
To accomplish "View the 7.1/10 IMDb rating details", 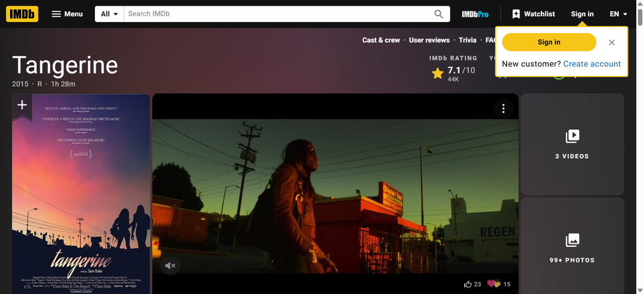I will (x=453, y=73).
